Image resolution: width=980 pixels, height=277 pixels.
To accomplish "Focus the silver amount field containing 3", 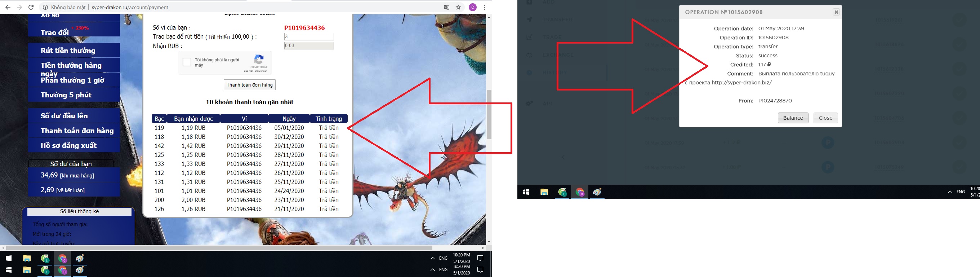I will [309, 36].
